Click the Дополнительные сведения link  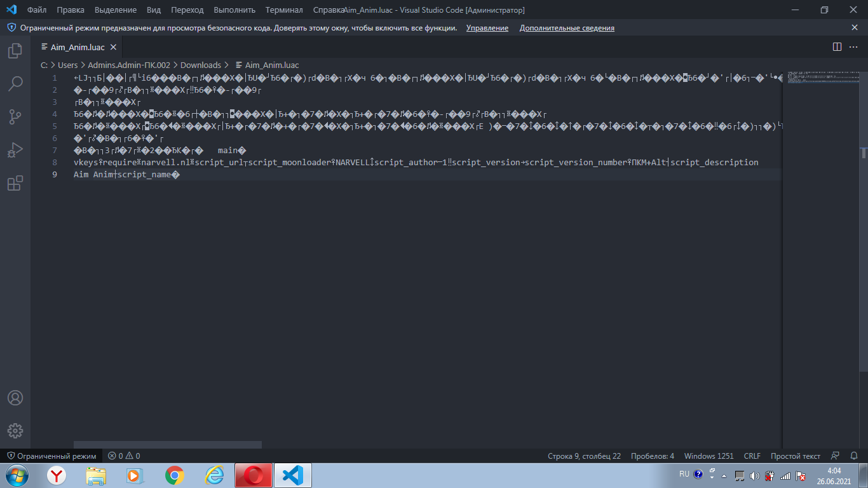[567, 28]
